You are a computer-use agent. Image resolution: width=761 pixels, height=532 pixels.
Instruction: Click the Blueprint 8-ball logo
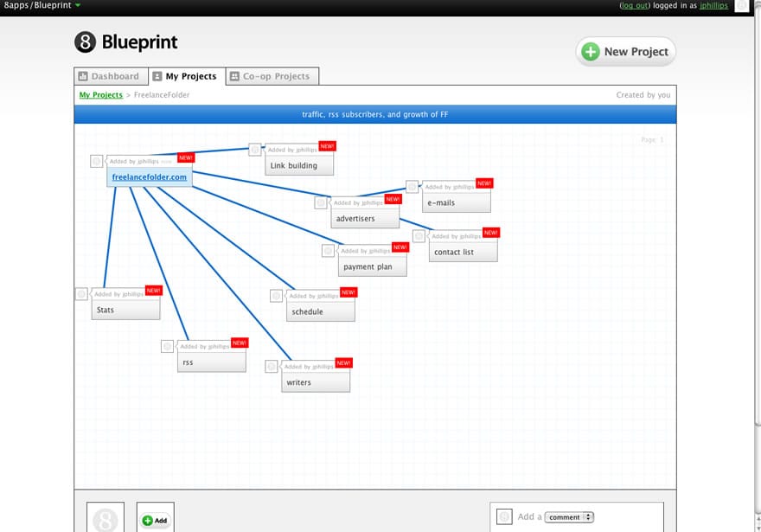tap(85, 42)
